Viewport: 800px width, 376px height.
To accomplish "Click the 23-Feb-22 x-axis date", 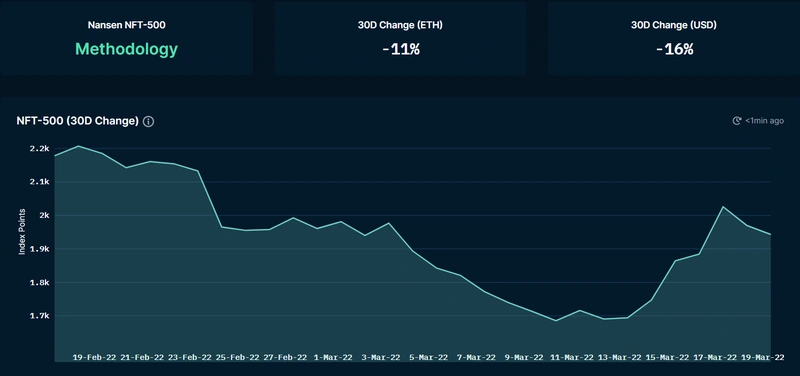I will (190, 358).
